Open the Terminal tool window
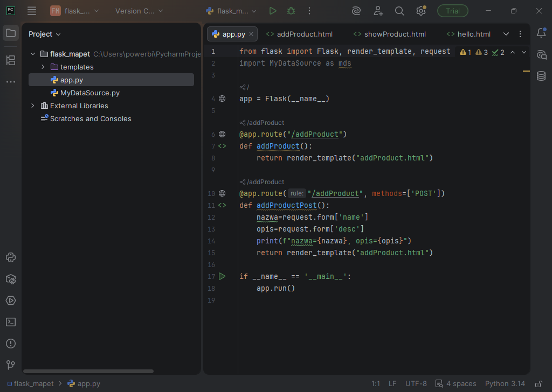 (11, 322)
